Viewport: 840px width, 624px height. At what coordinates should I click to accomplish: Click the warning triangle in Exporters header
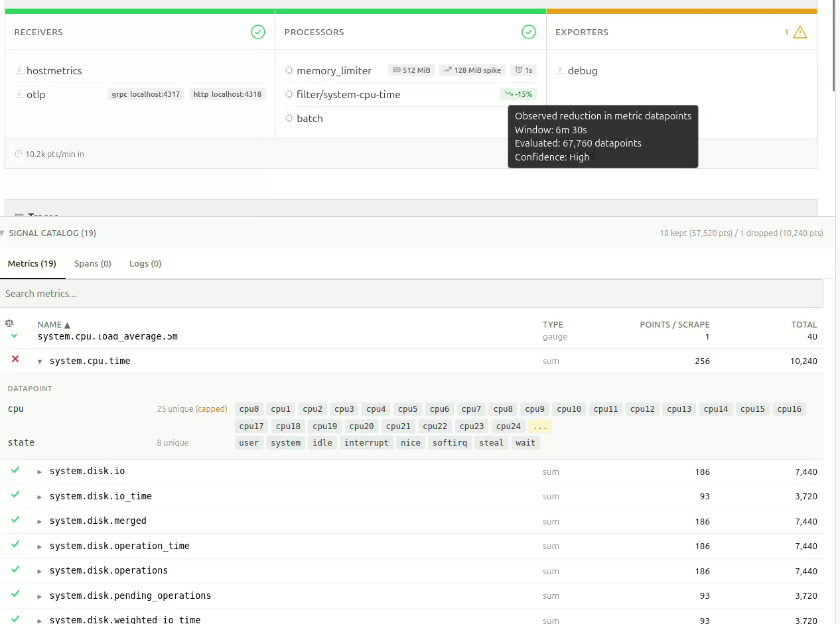[798, 31]
